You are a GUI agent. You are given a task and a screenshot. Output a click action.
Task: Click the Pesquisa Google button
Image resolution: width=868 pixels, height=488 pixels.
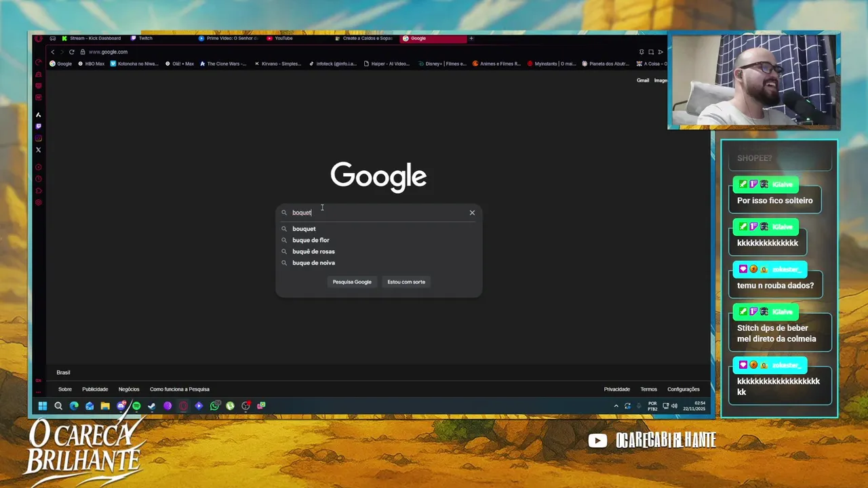coord(352,282)
